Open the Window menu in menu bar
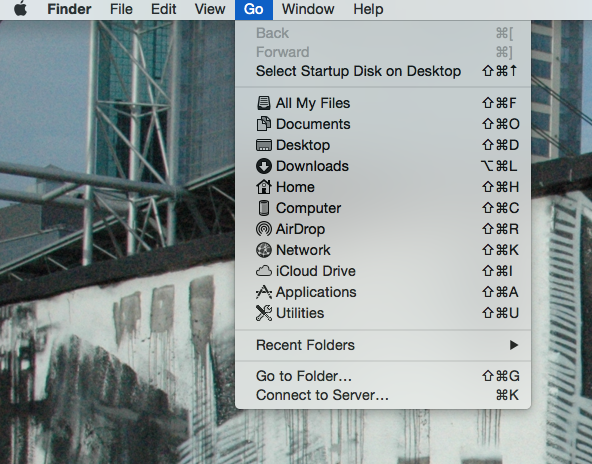The image size is (592, 464). (308, 9)
